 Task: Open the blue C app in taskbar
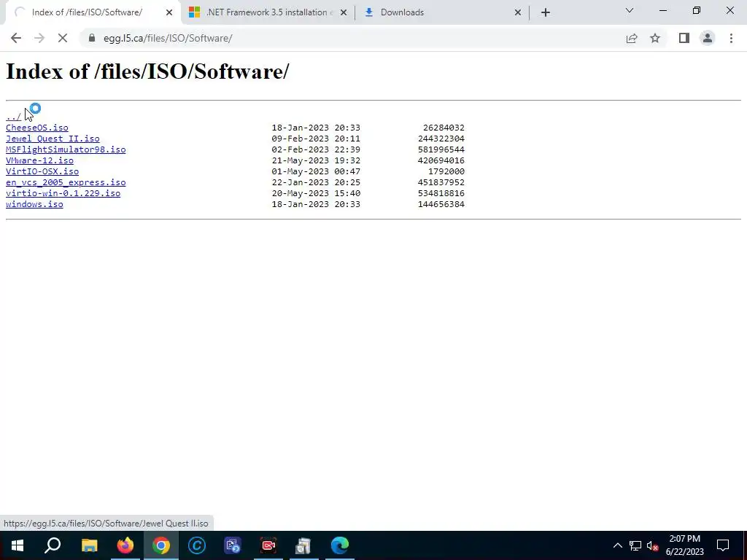pyautogui.click(x=197, y=545)
